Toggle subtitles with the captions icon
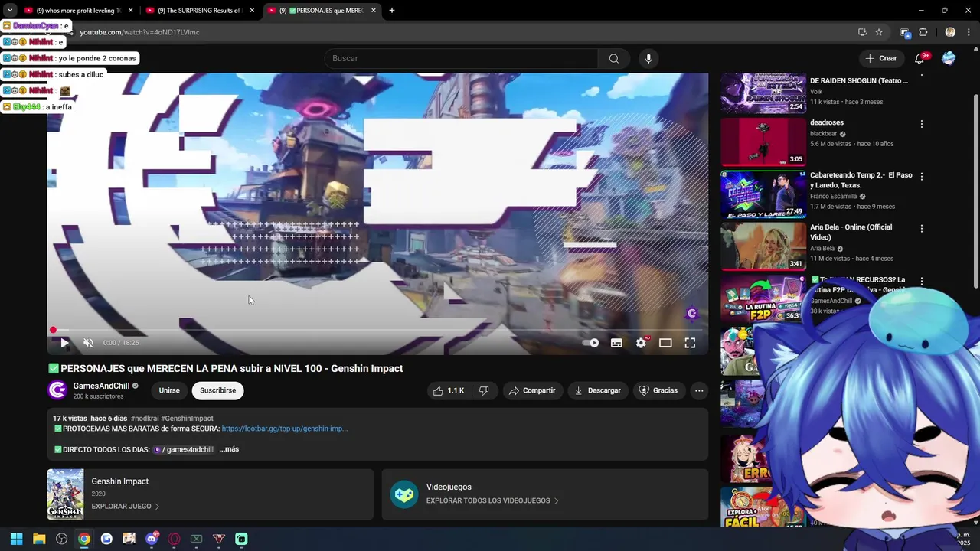980x551 pixels. tap(616, 343)
